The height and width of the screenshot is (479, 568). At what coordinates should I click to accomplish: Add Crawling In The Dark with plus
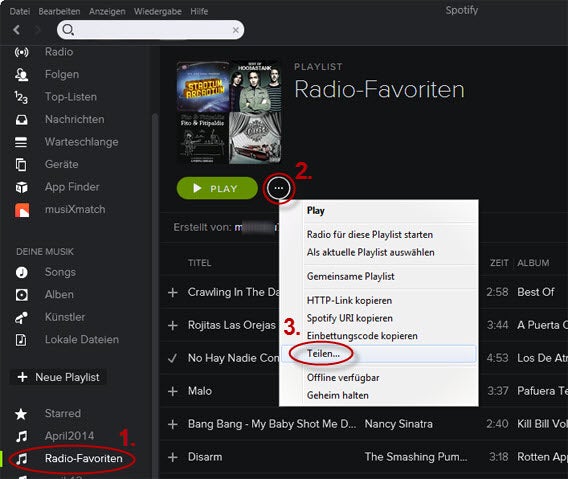pyautogui.click(x=173, y=292)
